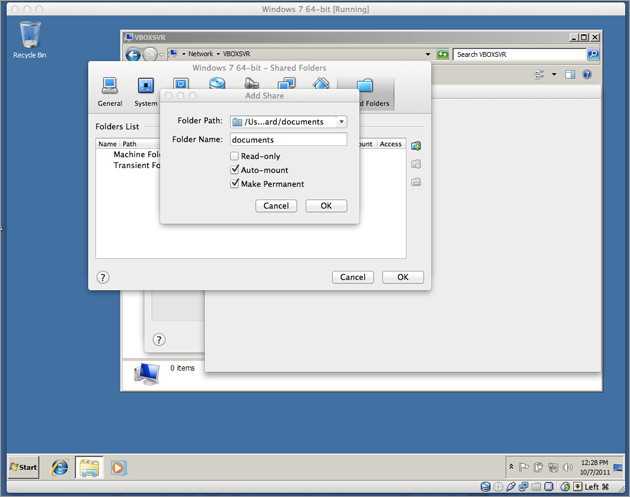Expand the arrow before VBOXSVR breadcrumb

[218, 54]
